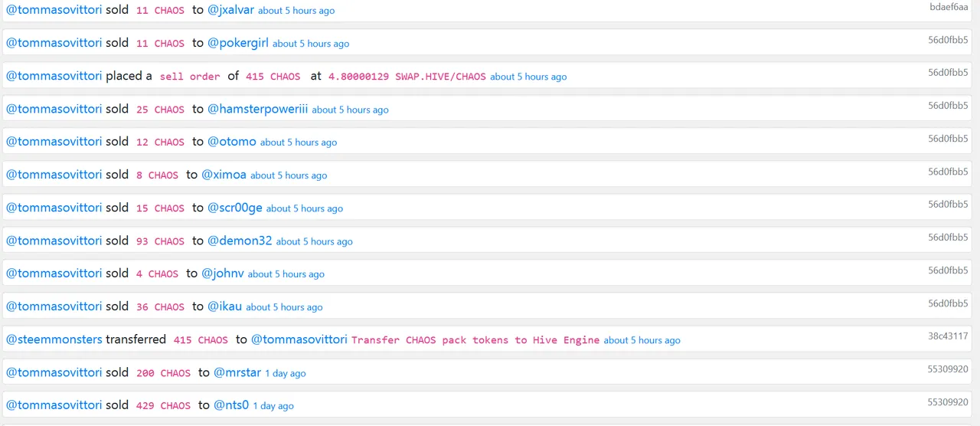The width and height of the screenshot is (980, 426).
Task: Click @tommasovittori in the @ikau row
Action: pyautogui.click(x=54, y=306)
